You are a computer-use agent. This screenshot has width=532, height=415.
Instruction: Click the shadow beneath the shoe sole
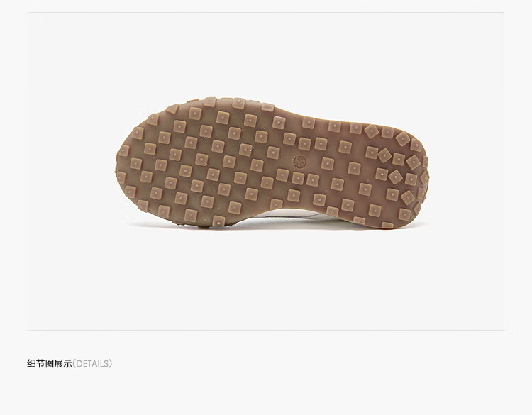pyautogui.click(x=272, y=225)
